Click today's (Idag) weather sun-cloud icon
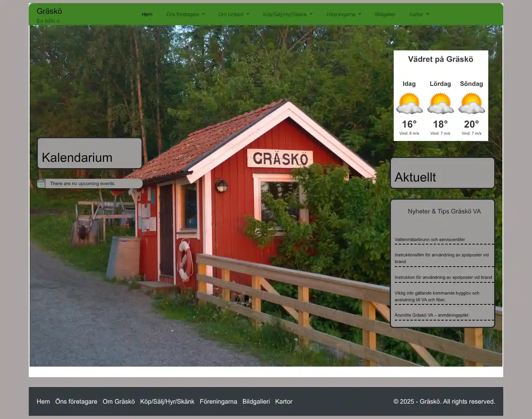This screenshot has height=419, width=532. [409, 104]
